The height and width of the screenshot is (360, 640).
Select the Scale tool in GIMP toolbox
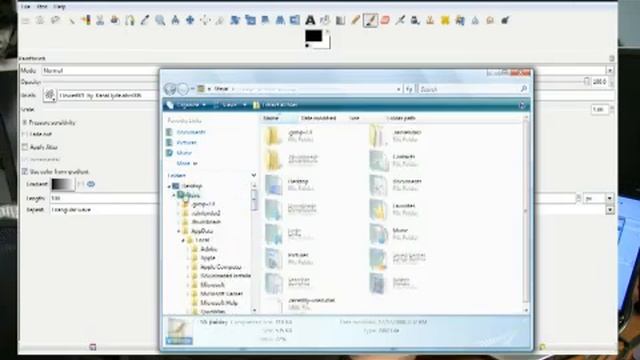point(250,20)
